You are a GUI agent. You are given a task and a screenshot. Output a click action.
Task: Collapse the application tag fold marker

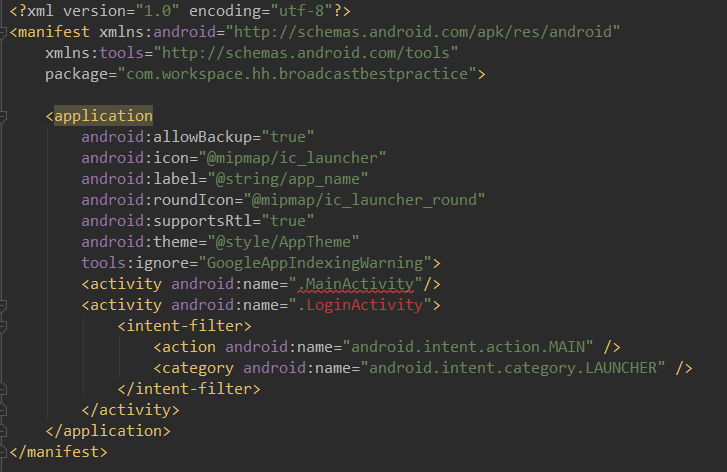pos(2,116)
